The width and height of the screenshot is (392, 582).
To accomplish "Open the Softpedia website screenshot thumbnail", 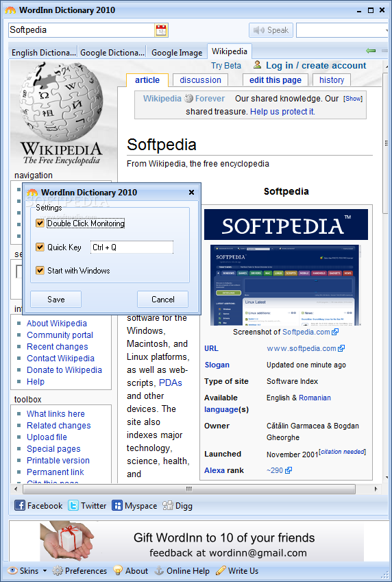I will tap(286, 285).
